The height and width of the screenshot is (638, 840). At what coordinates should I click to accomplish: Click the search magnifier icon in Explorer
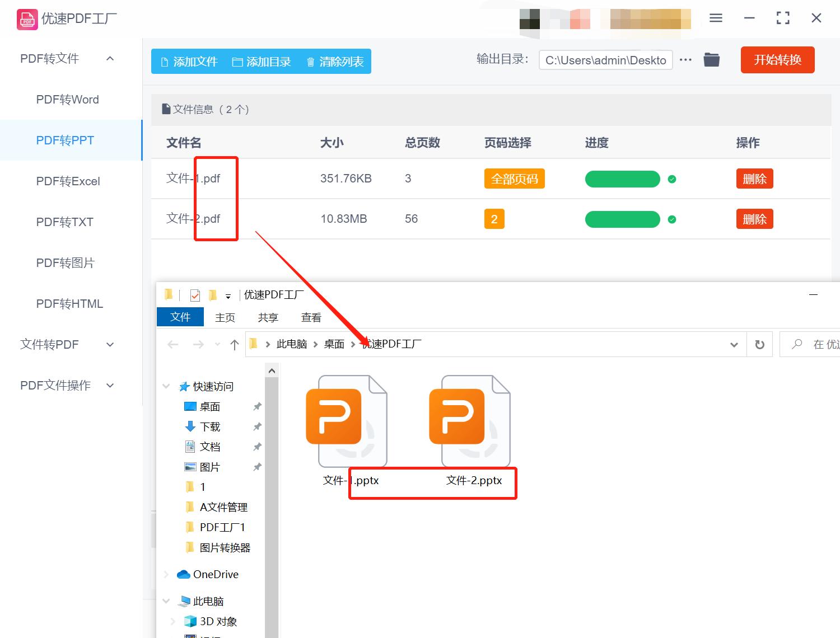[796, 344]
